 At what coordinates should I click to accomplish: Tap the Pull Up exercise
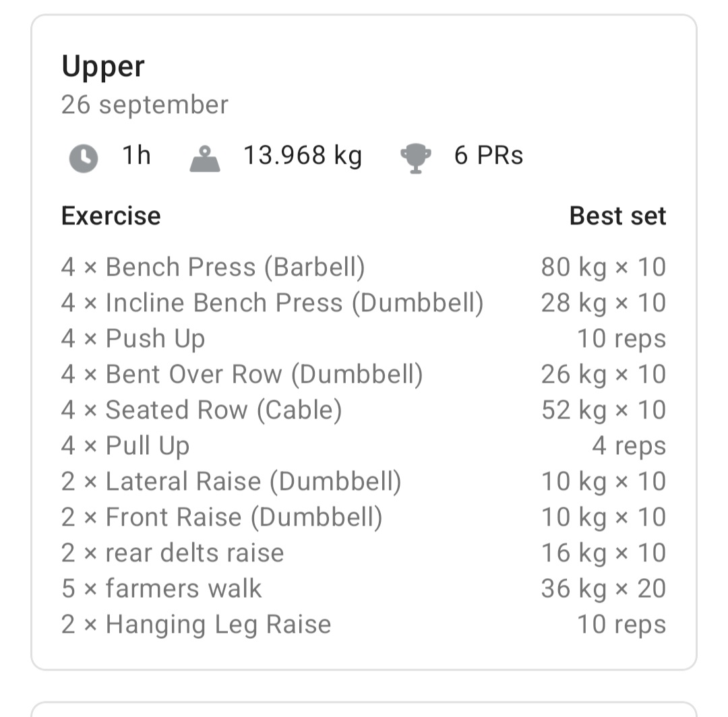click(125, 446)
